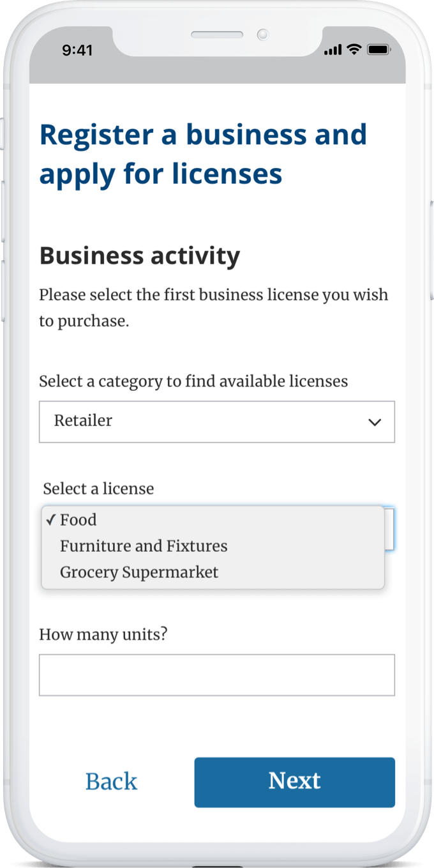Click the chevron arrow in Retailer dropdown
The width and height of the screenshot is (434, 868).
coord(375,422)
